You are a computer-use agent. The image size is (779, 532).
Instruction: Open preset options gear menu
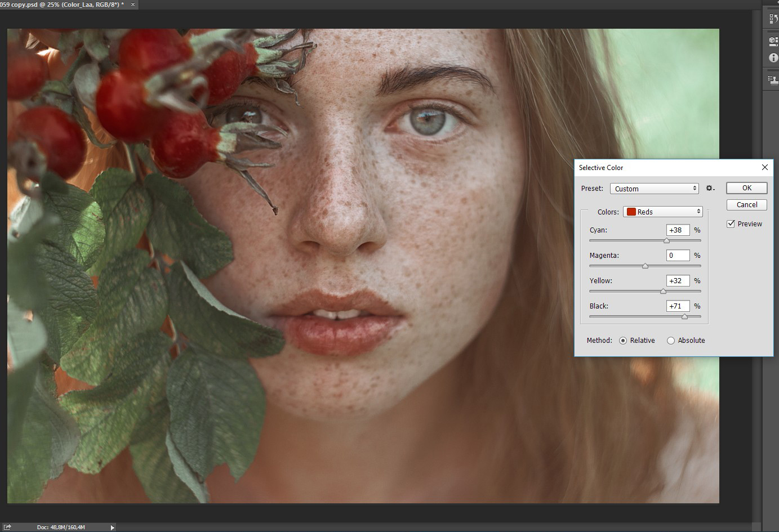click(710, 189)
